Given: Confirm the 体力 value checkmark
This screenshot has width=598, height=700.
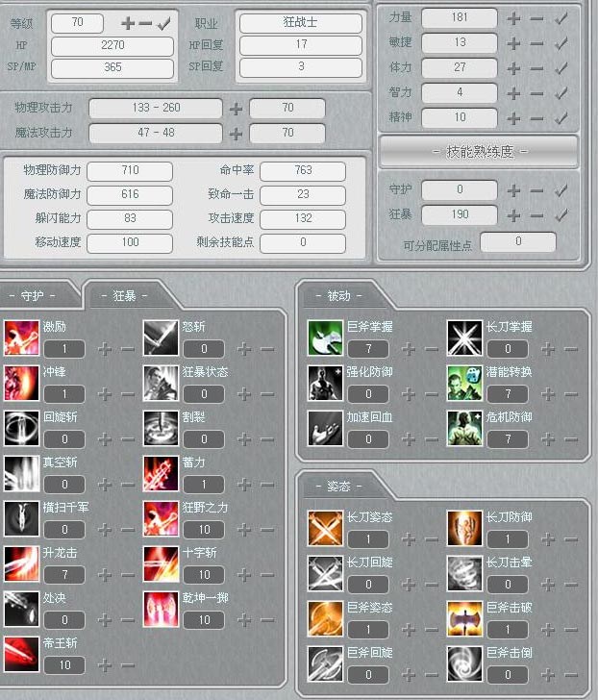Looking at the screenshot, I should point(561,68).
